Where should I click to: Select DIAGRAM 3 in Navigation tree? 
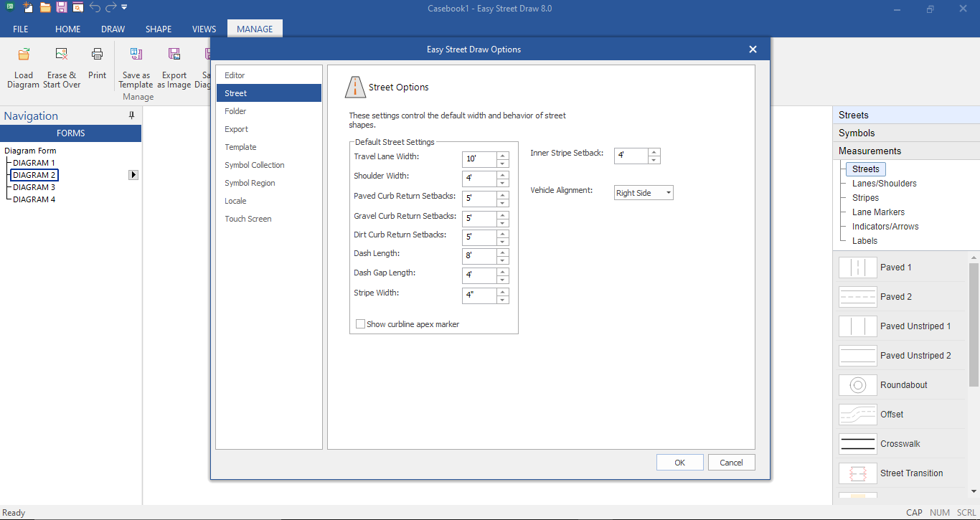tap(34, 187)
